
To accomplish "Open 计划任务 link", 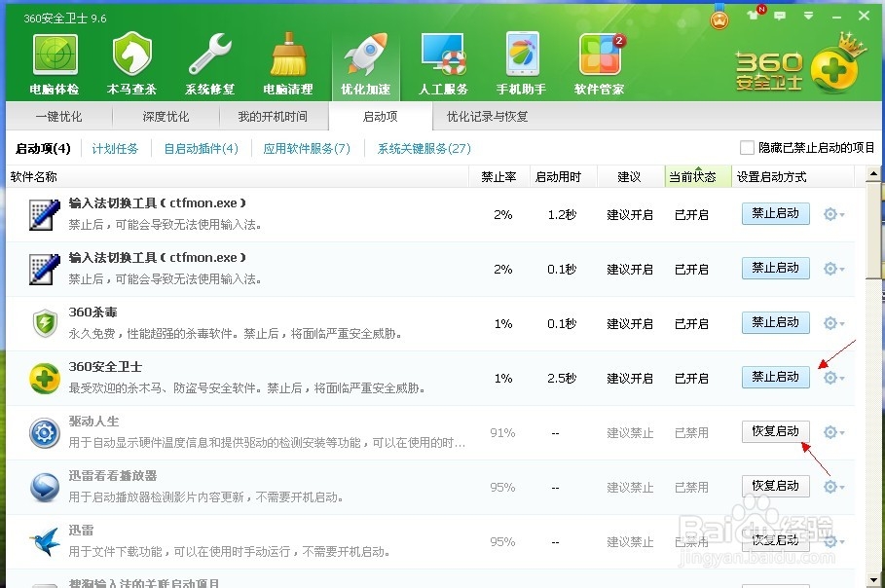I will coord(115,148).
